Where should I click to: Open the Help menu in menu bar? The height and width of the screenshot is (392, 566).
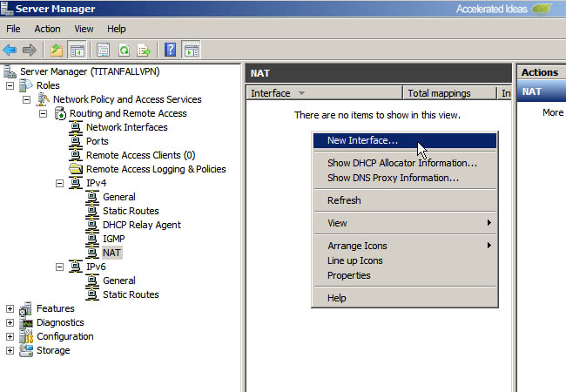coord(116,29)
